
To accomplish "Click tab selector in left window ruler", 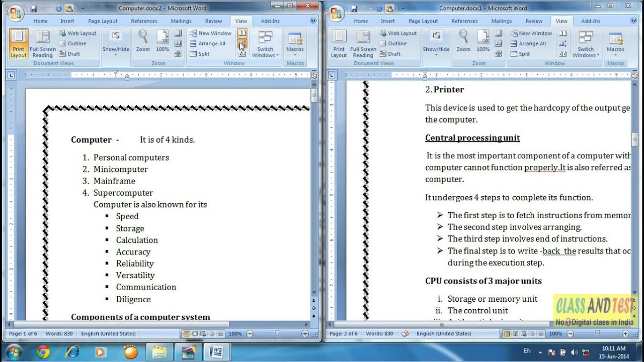I will pyautogui.click(x=12, y=75).
